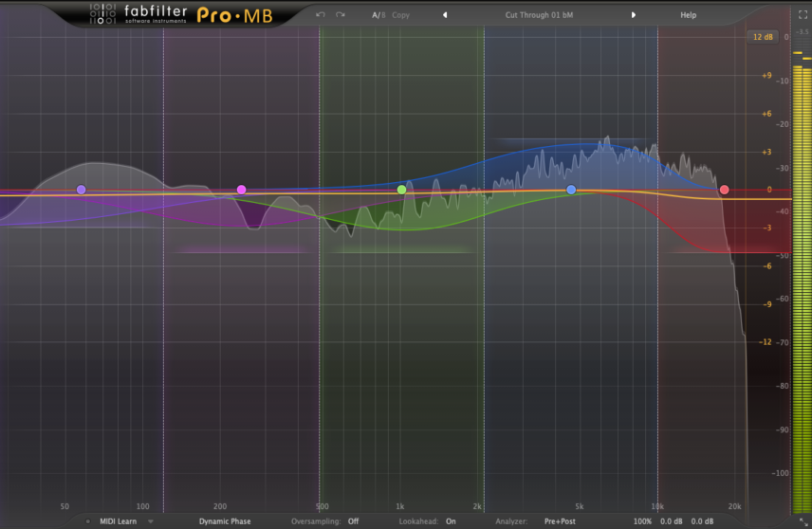Open the 12 dB display range menu
The height and width of the screenshot is (529, 812).
click(x=763, y=37)
